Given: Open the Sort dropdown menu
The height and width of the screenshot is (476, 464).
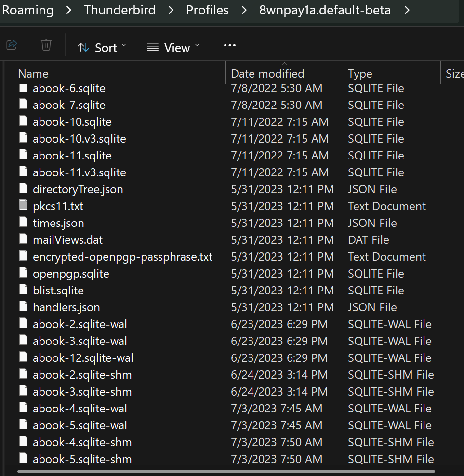Looking at the screenshot, I should pyautogui.click(x=102, y=48).
